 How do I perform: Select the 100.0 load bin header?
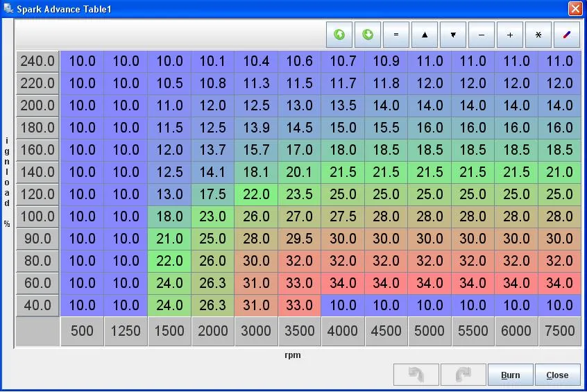point(37,216)
